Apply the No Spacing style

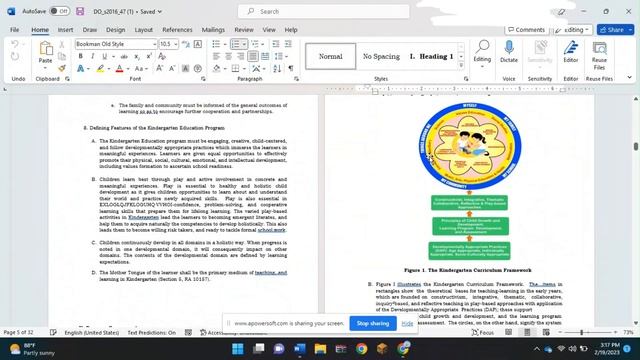pos(381,56)
